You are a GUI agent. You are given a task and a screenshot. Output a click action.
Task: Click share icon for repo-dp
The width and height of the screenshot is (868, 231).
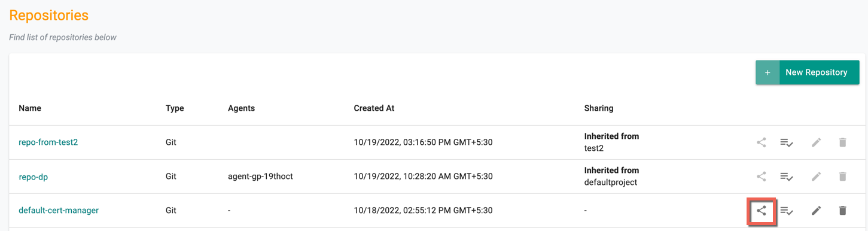click(761, 177)
